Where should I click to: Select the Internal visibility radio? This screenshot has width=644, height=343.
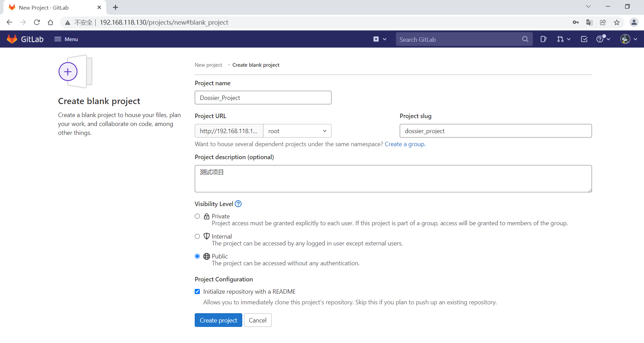coord(197,237)
